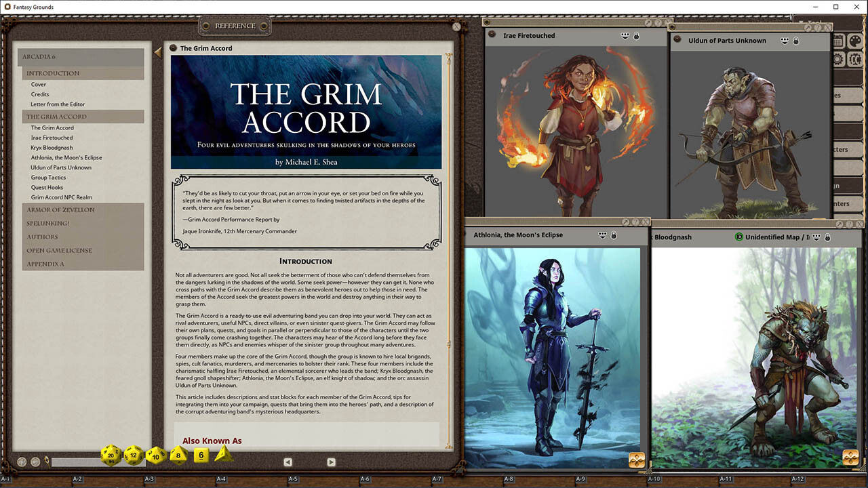Toggle lock on Athlonia image window
The width and height of the screenshot is (868, 488).
click(614, 235)
